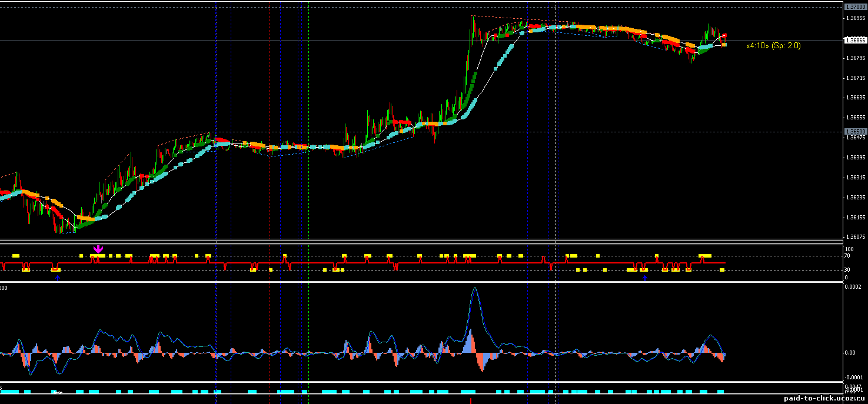This screenshot has width=868, height=404.
Task: Click oscillator scale label 30
Action: [848, 270]
